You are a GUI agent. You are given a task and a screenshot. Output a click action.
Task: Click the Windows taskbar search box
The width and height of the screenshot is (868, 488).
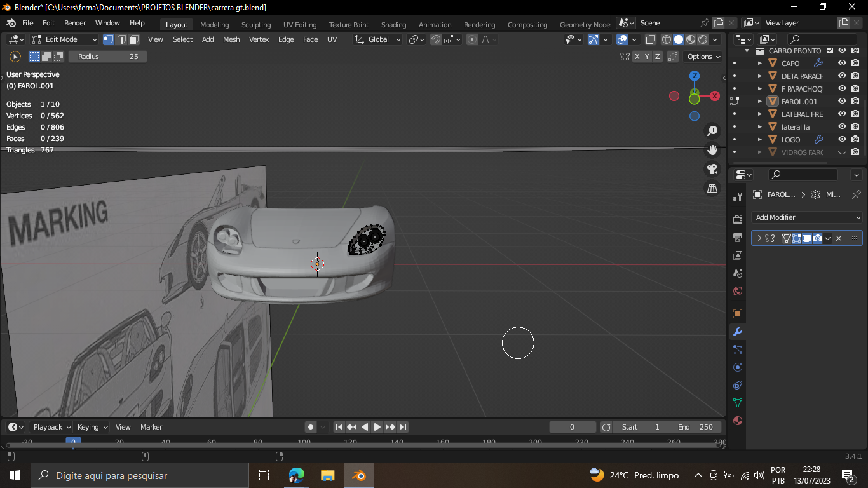pyautogui.click(x=141, y=475)
